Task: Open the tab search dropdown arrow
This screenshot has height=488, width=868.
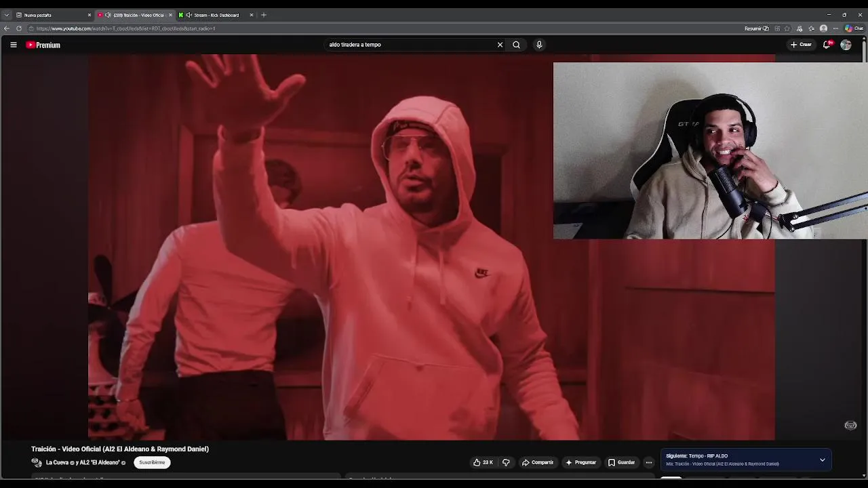Action: click(7, 15)
